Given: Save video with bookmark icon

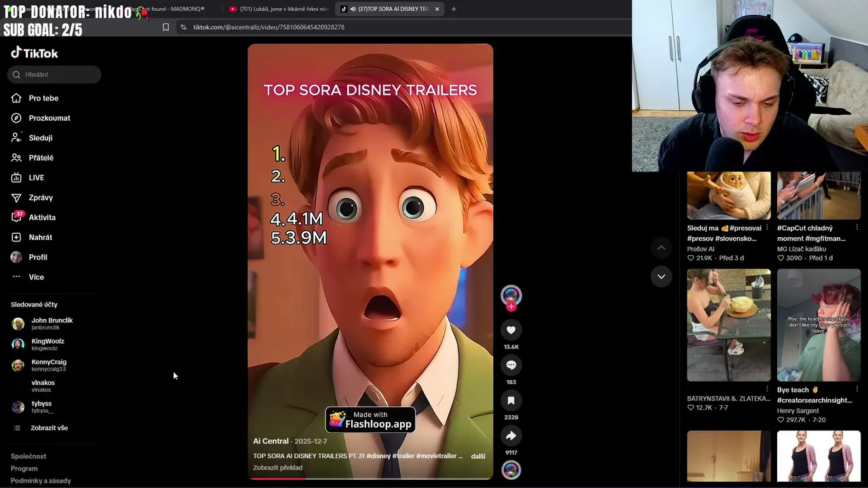Looking at the screenshot, I should click(511, 401).
